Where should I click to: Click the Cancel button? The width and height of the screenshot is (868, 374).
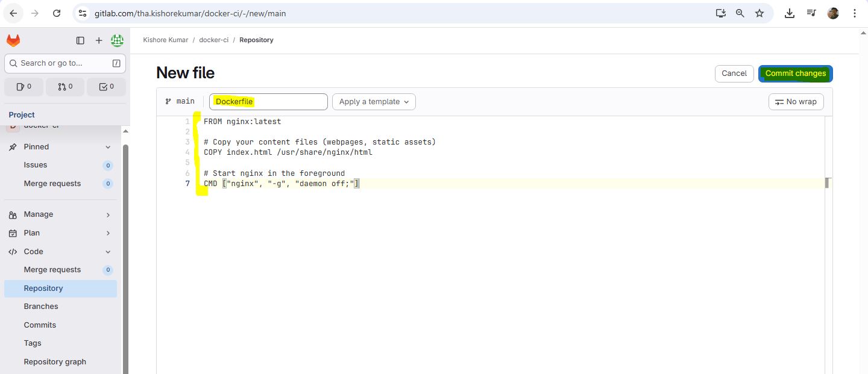[734, 73]
